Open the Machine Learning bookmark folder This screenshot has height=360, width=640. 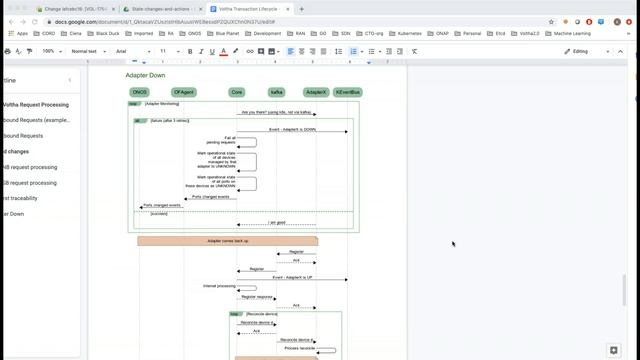click(568, 33)
